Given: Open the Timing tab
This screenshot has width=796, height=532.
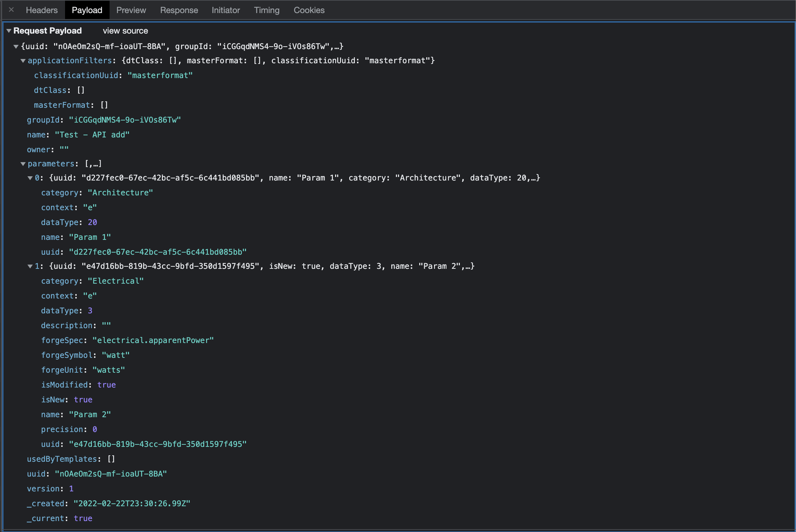Looking at the screenshot, I should coord(267,10).
